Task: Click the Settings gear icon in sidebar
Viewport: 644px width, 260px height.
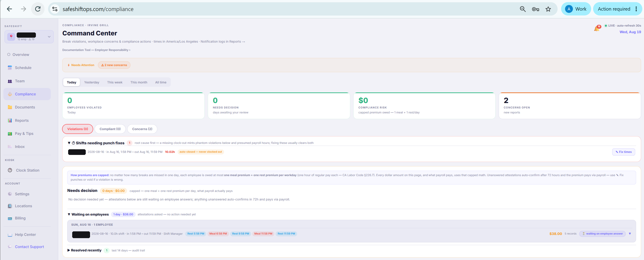Action: 10,194
